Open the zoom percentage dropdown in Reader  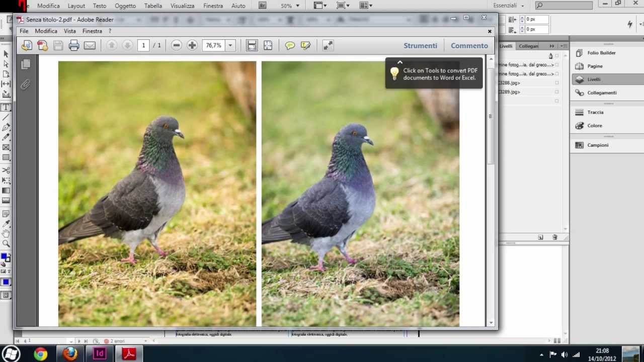tap(230, 45)
